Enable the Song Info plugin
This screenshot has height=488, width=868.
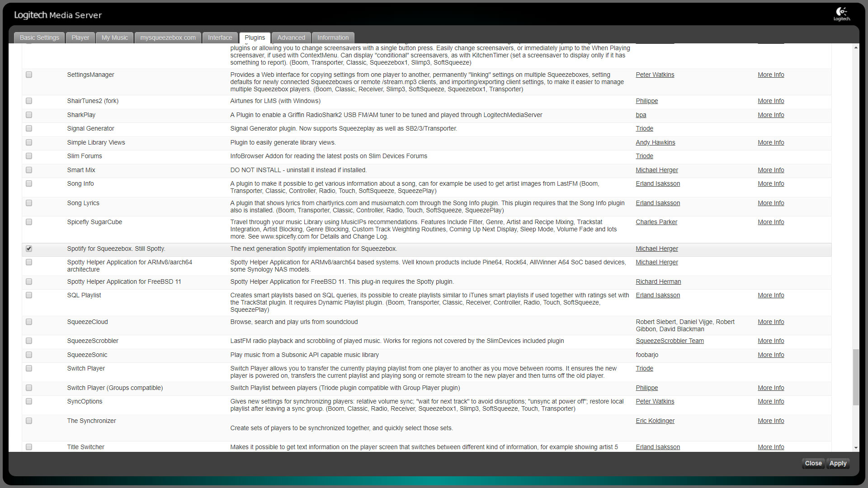coord(29,183)
